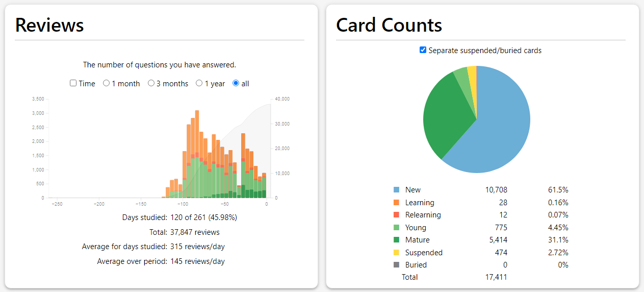Click the orange Learning legend swatch

tap(396, 203)
